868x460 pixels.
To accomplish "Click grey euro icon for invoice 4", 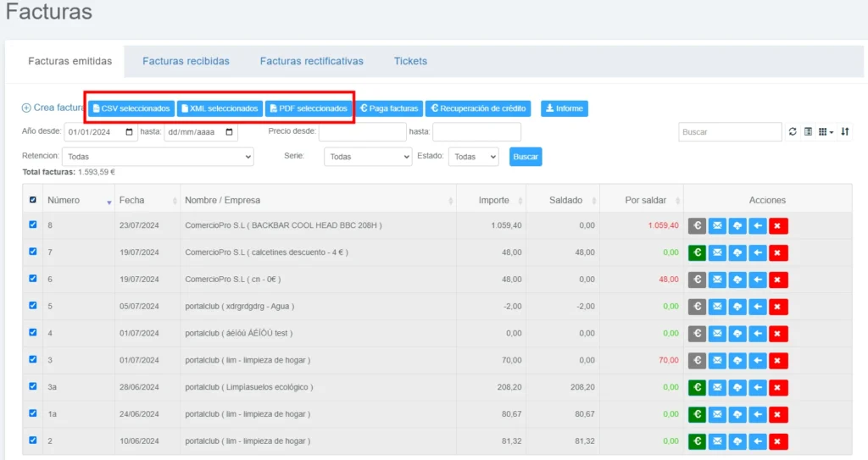I will 698,333.
